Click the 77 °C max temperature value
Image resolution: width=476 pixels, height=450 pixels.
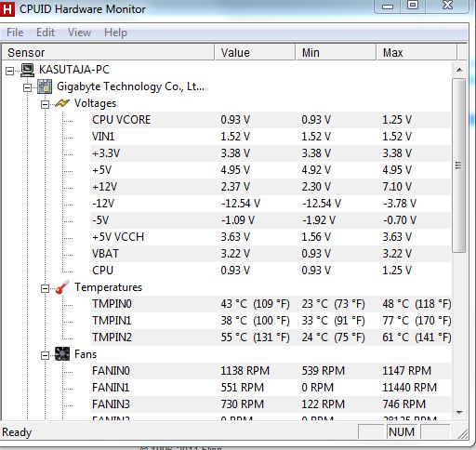coord(416,321)
